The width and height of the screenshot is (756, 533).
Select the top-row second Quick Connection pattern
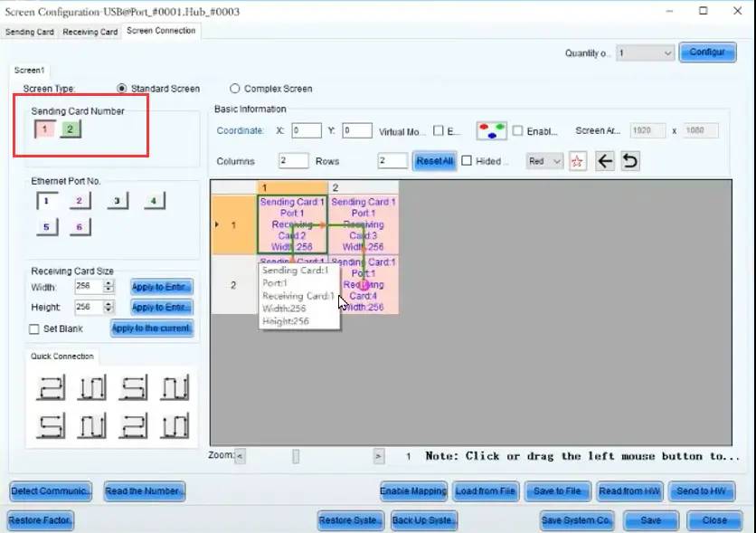(91, 387)
